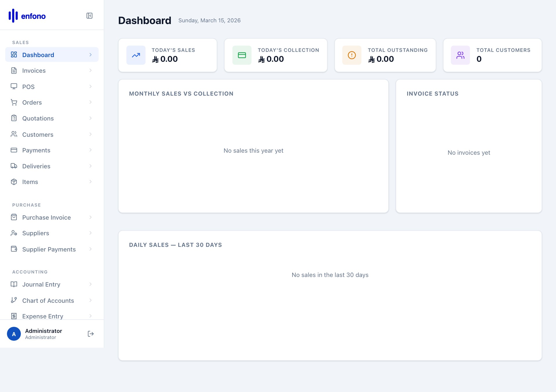Click the Journal Entry book icon
This screenshot has height=392, width=556.
coord(14,284)
